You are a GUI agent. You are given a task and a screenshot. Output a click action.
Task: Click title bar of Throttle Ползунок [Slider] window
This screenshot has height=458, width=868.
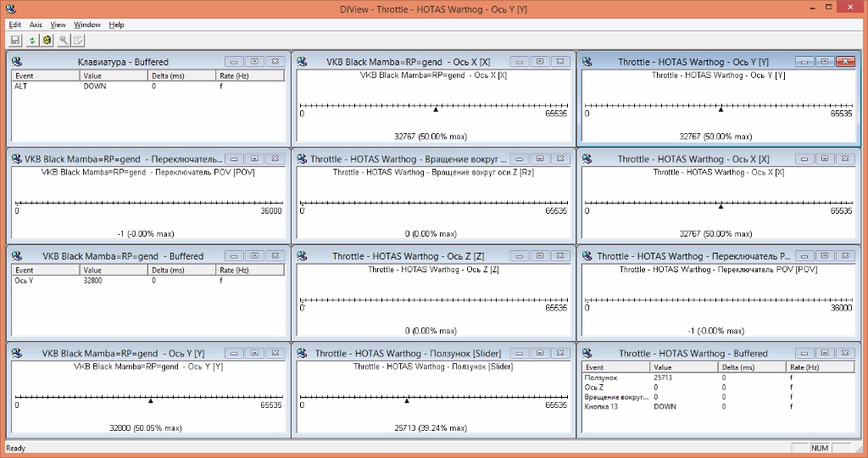[408, 353]
